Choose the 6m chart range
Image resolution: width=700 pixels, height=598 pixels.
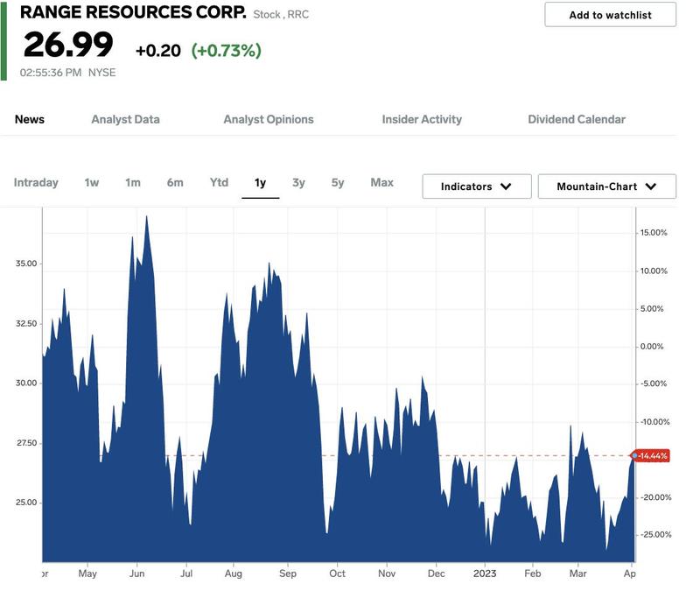(x=175, y=182)
